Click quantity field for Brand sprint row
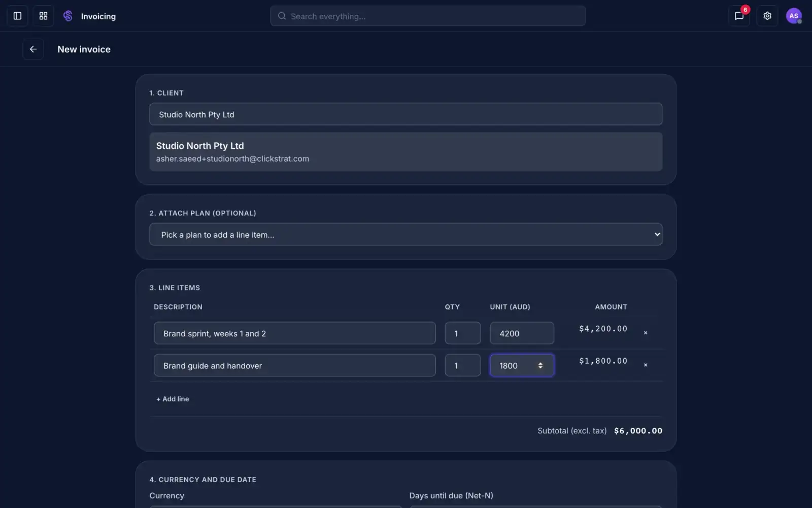812x508 pixels. (x=463, y=333)
